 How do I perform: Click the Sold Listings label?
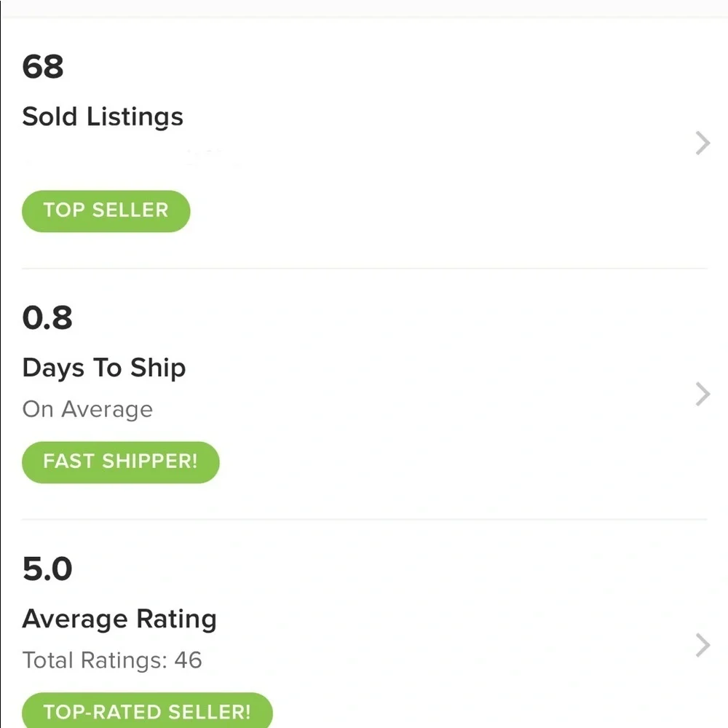click(103, 116)
